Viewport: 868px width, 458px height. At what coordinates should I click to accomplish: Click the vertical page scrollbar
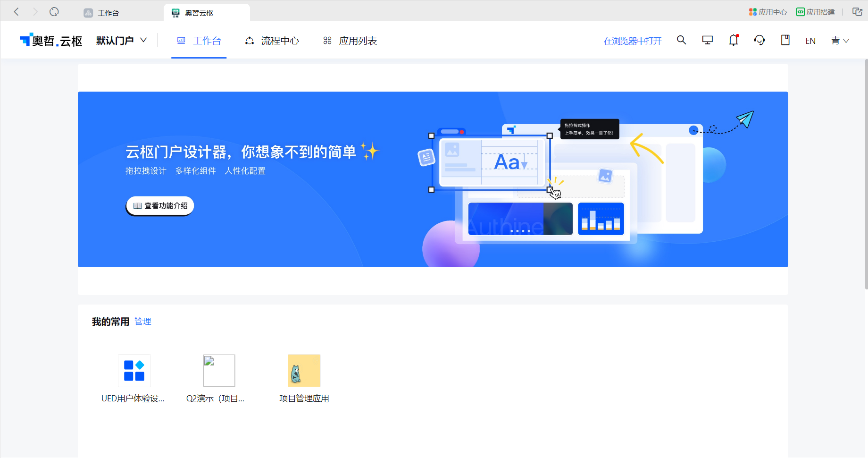866,175
